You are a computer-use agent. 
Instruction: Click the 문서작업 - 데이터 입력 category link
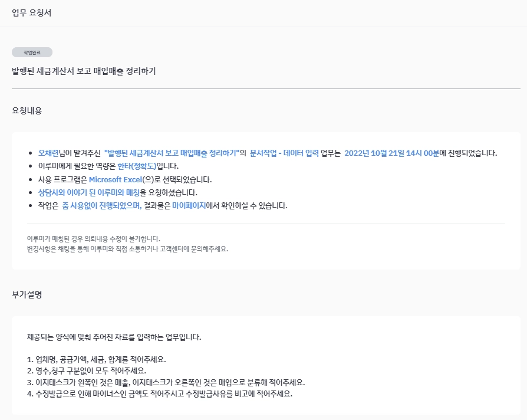pos(284,153)
